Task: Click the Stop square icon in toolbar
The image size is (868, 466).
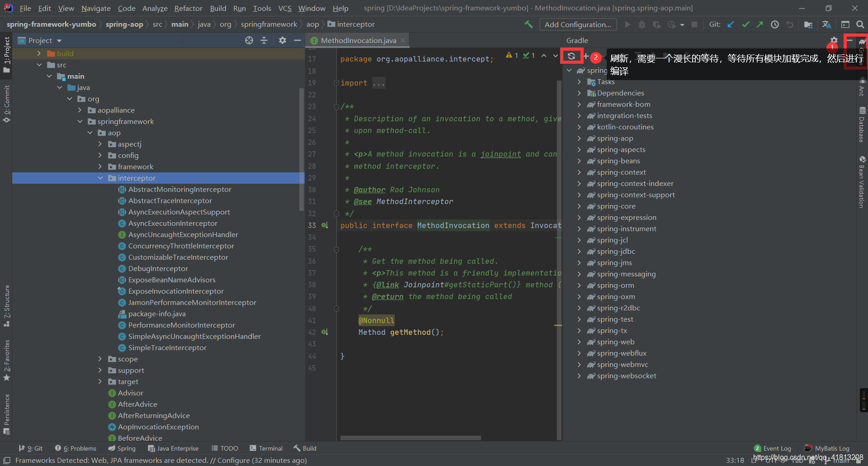Action: [x=694, y=24]
